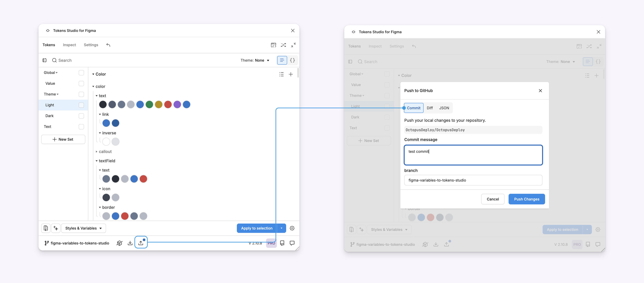Click the branch name input field
This screenshot has height=283, width=644.
(x=473, y=180)
